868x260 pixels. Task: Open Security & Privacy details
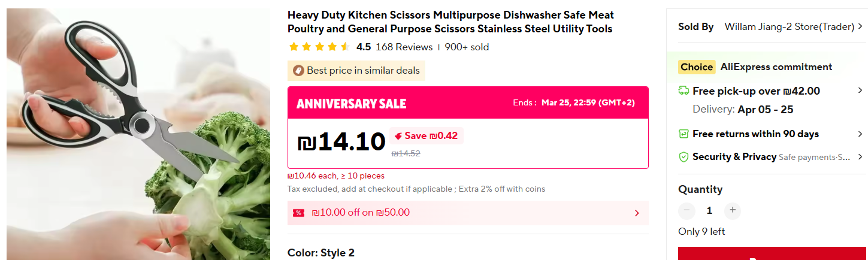[734, 157]
